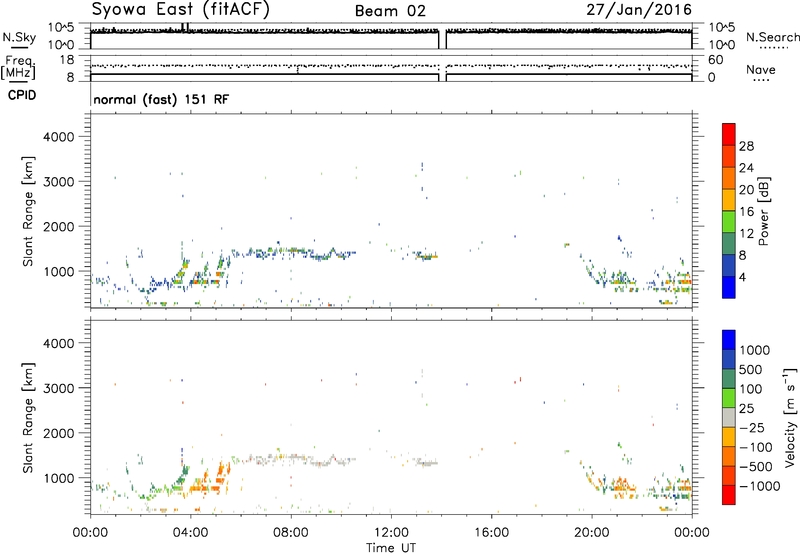The image size is (800, 554).
Task: Click 'Slant Range [km]' label of power panel
Action: point(28,211)
